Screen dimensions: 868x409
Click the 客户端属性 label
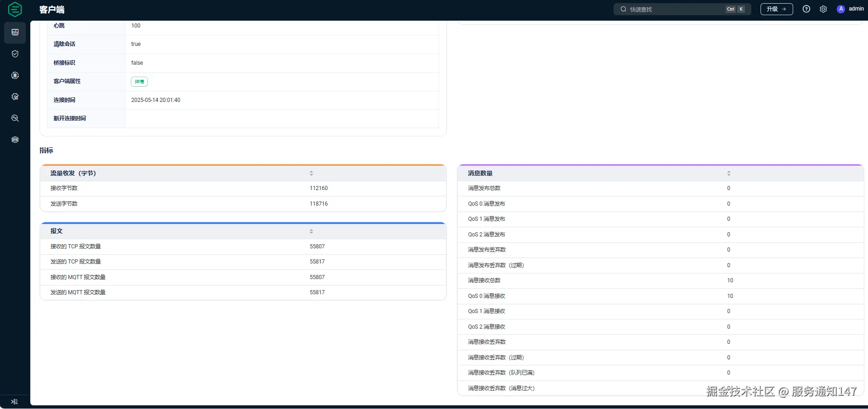(67, 81)
